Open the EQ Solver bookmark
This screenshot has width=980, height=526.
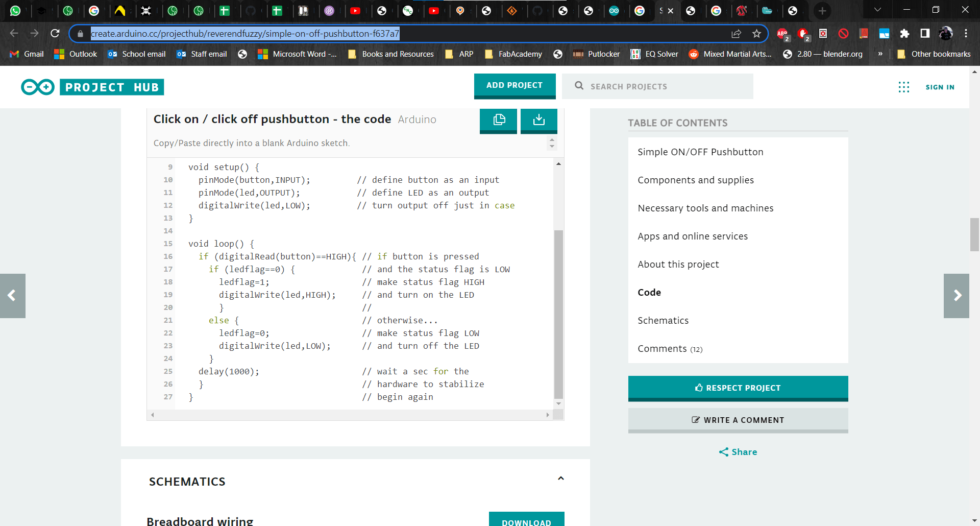pyautogui.click(x=654, y=54)
